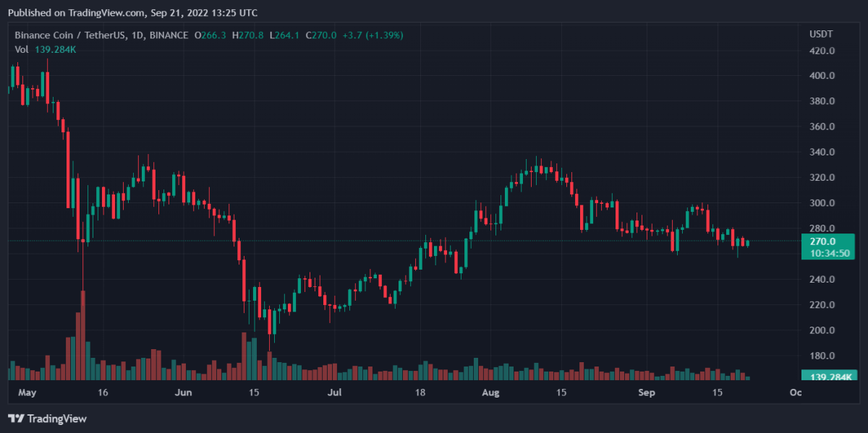The image size is (868, 433).
Task: Click the 320.0 price axis label
Action: (x=823, y=178)
